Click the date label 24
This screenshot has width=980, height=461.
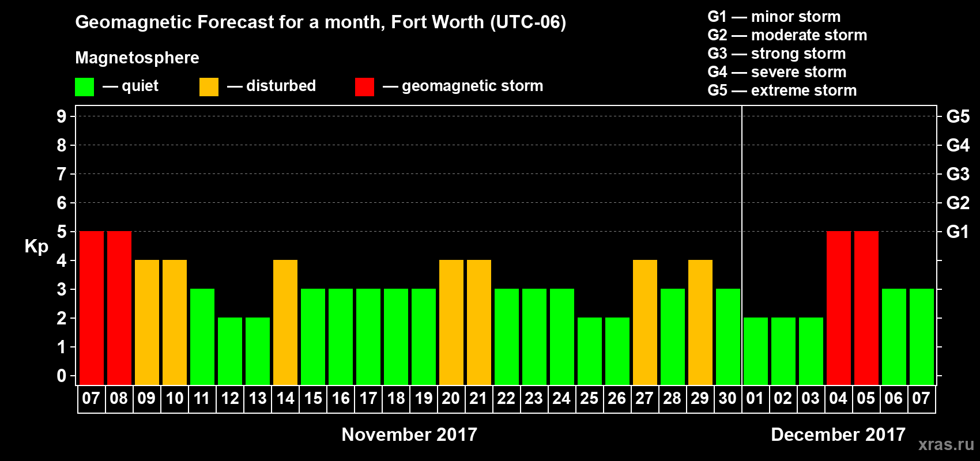(561, 398)
